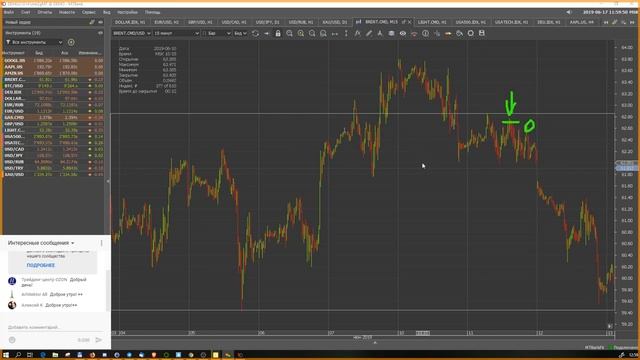Click the round add-instrument button
Viewport: 640px width, 360px height.
[x=71, y=42]
